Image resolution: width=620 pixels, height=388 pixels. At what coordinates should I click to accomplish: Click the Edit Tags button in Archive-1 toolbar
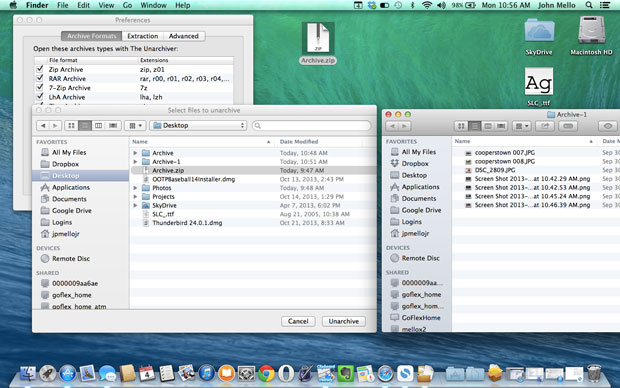point(568,126)
